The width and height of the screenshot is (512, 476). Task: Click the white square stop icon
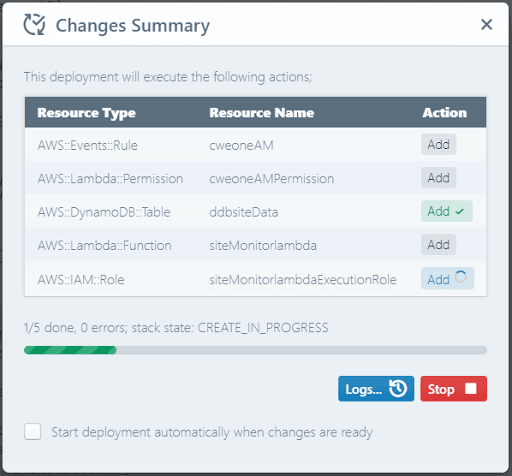(471, 388)
